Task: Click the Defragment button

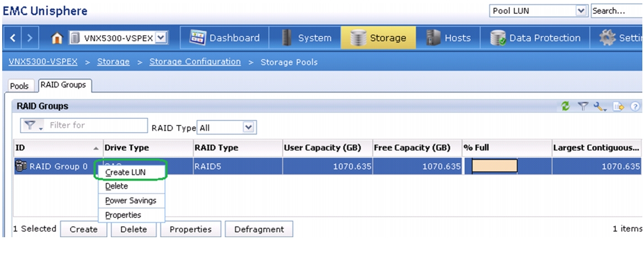Action: pos(259,229)
